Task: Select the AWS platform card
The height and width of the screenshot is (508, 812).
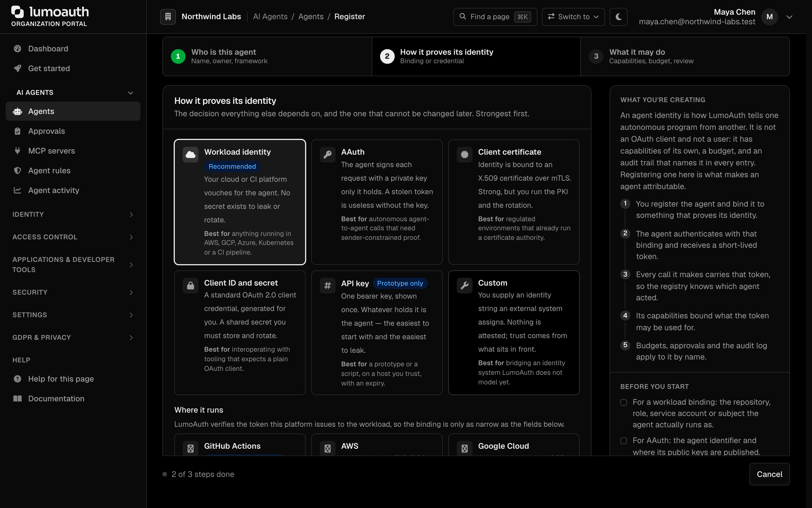Action: [x=377, y=445]
